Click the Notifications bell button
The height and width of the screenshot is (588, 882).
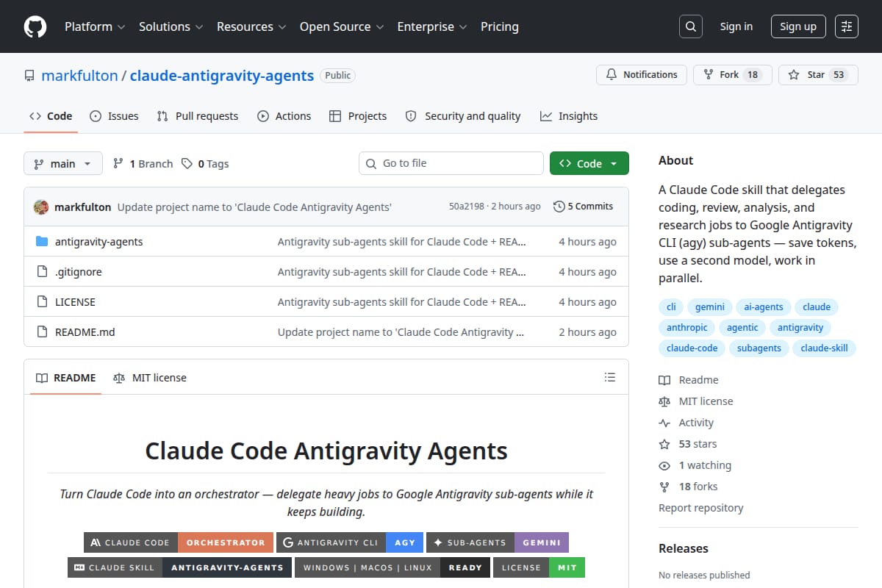point(642,75)
